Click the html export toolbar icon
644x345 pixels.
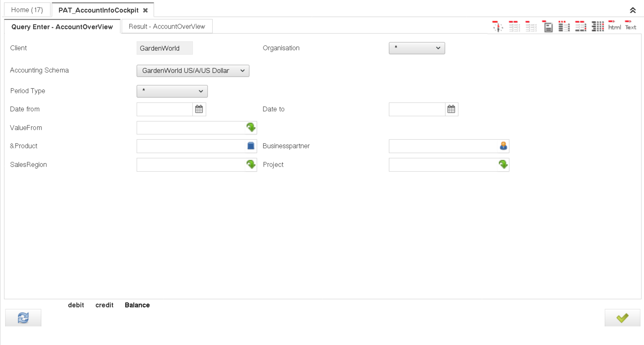coord(614,26)
